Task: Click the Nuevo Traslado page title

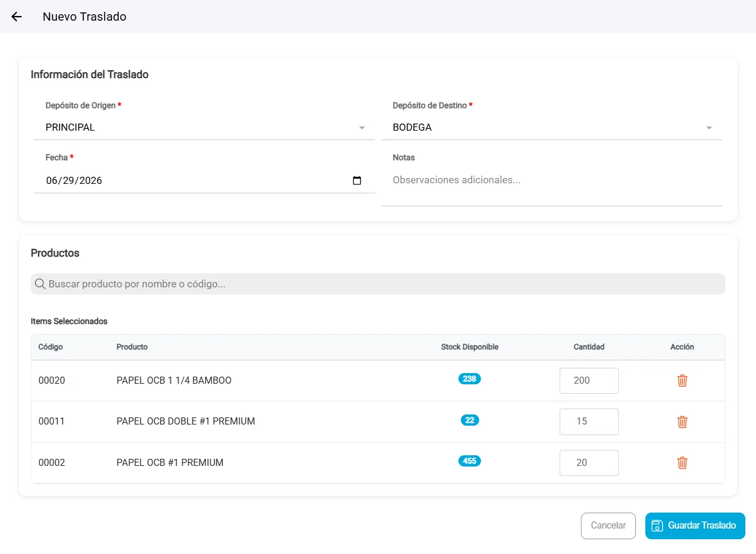Action: click(x=85, y=17)
